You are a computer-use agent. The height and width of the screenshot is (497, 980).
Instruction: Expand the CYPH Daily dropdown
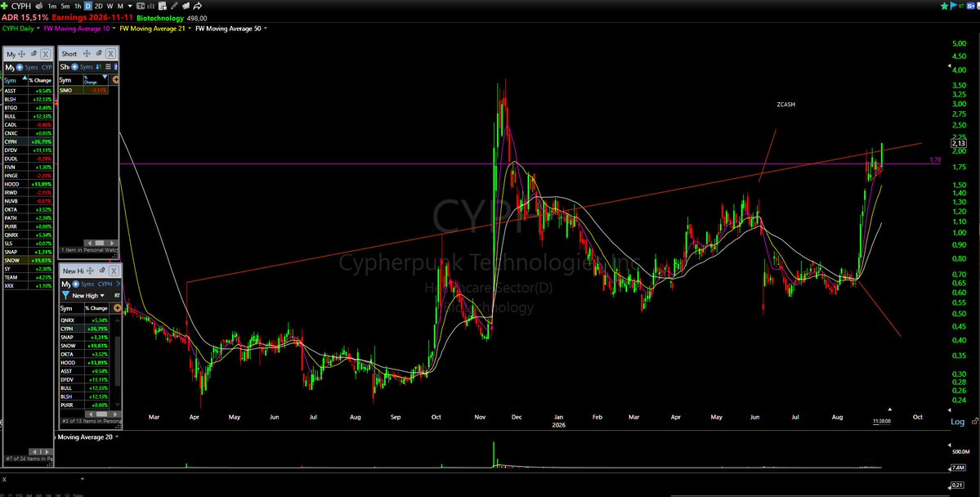tap(38, 28)
